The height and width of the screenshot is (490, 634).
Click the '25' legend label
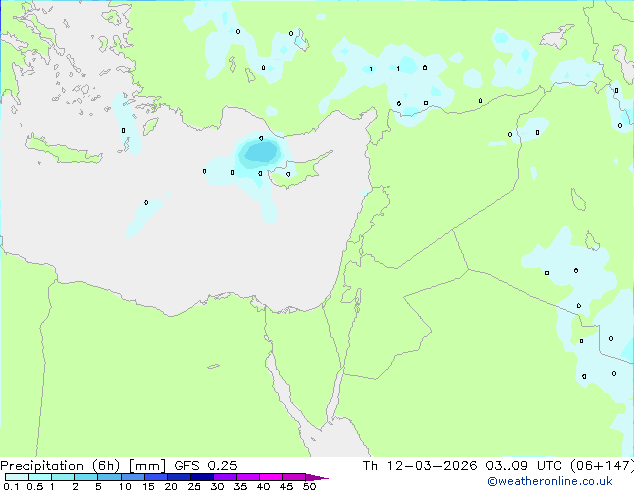point(194,486)
